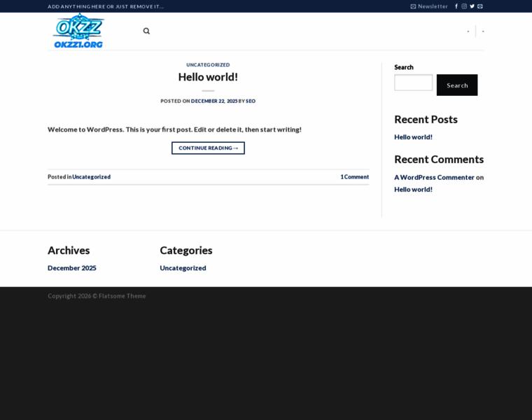
Task: Open the Instagram icon in top bar
Action: [x=464, y=6]
